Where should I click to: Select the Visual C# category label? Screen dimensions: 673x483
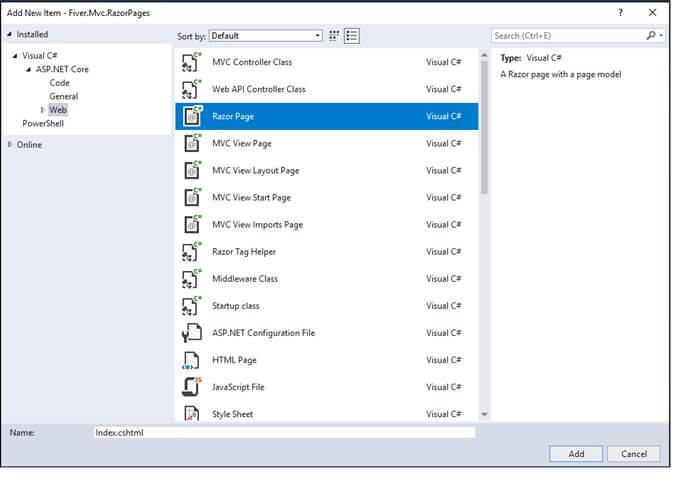point(39,56)
